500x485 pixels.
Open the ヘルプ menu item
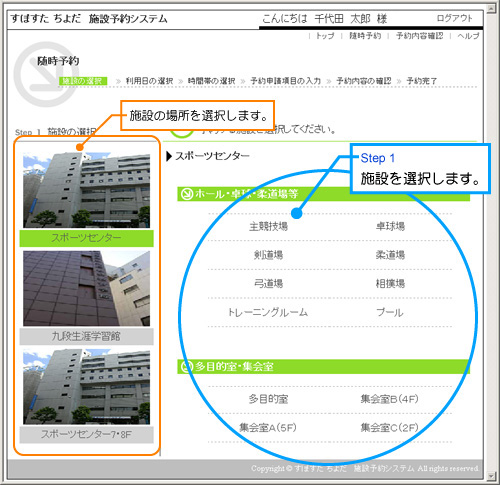468,36
